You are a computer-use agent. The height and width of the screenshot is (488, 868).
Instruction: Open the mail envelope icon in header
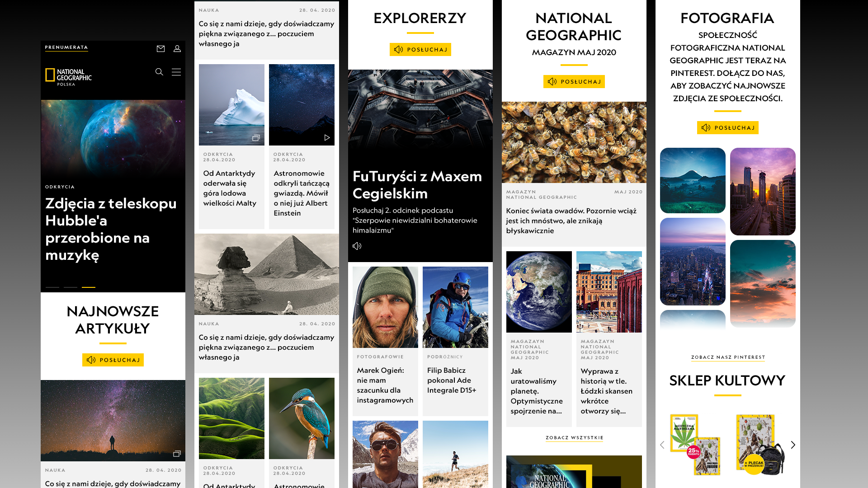coord(160,49)
